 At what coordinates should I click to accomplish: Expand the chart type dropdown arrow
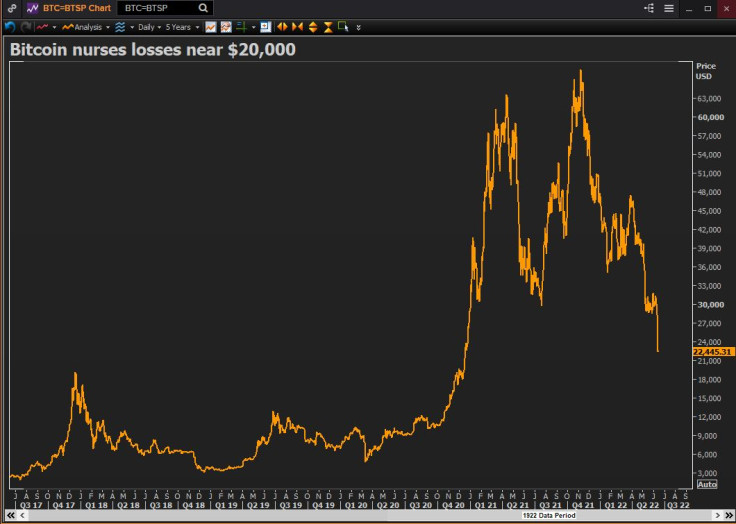(54, 27)
